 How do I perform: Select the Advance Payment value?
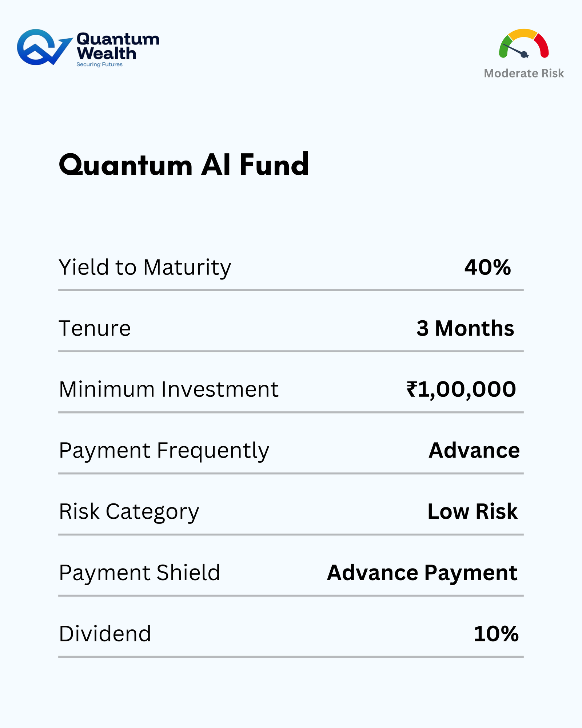[x=422, y=573]
